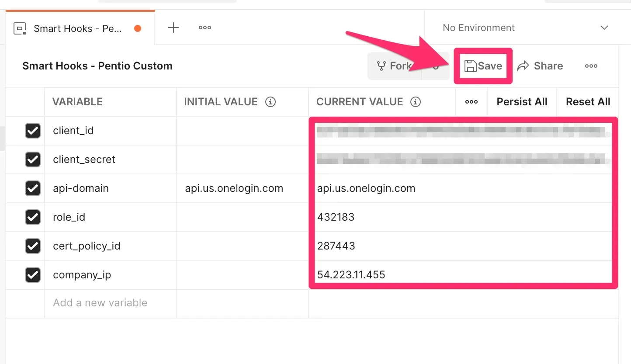631x364 pixels.
Task: Uncheck the client_id variable checkbox
Action: [33, 131]
